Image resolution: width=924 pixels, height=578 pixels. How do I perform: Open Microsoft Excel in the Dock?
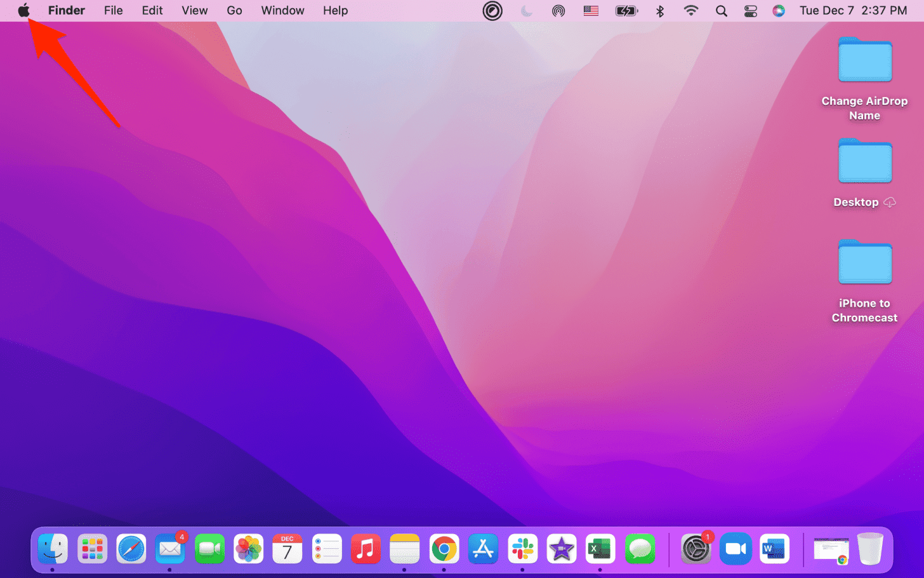click(x=600, y=549)
